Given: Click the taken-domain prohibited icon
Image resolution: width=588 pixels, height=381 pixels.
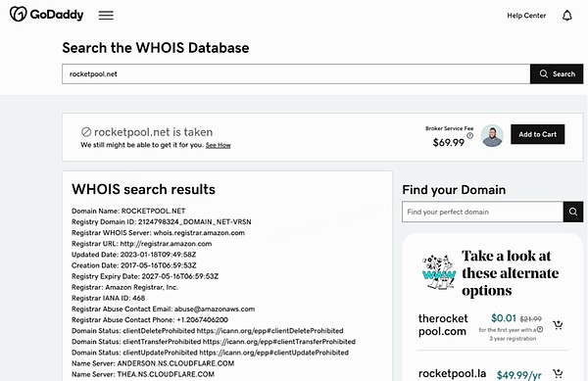Looking at the screenshot, I should [86, 132].
